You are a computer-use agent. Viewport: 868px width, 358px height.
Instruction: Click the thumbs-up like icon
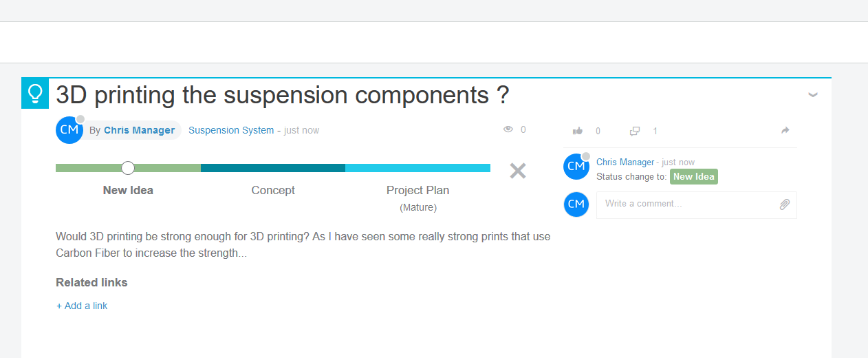[x=578, y=131]
